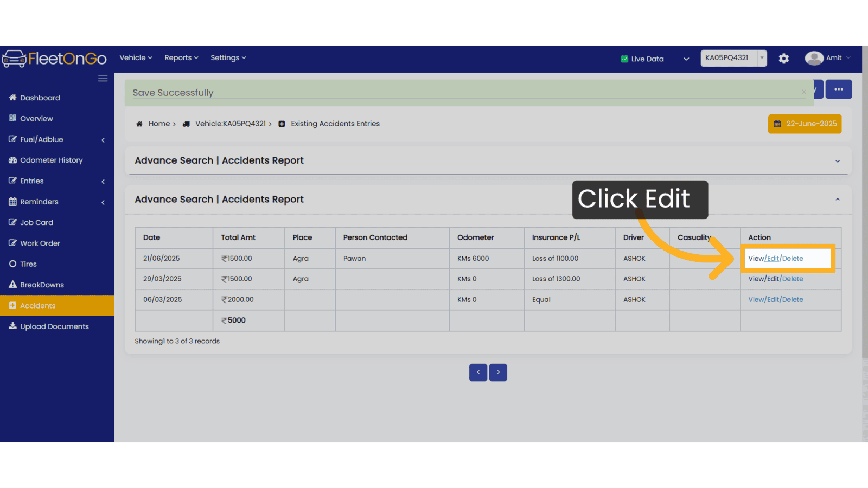Click Edit for 29/03/2025 entry
The width and height of the screenshot is (868, 488).
[x=773, y=279]
